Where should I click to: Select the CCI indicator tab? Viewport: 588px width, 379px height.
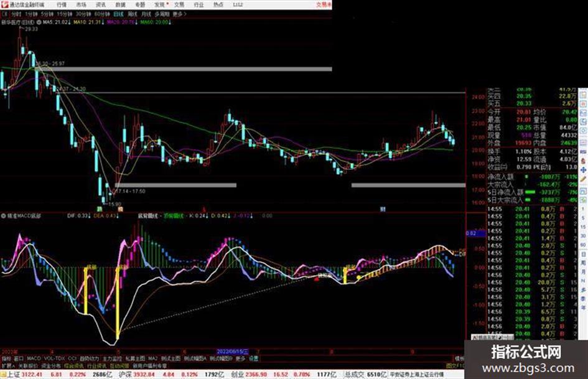point(72,358)
